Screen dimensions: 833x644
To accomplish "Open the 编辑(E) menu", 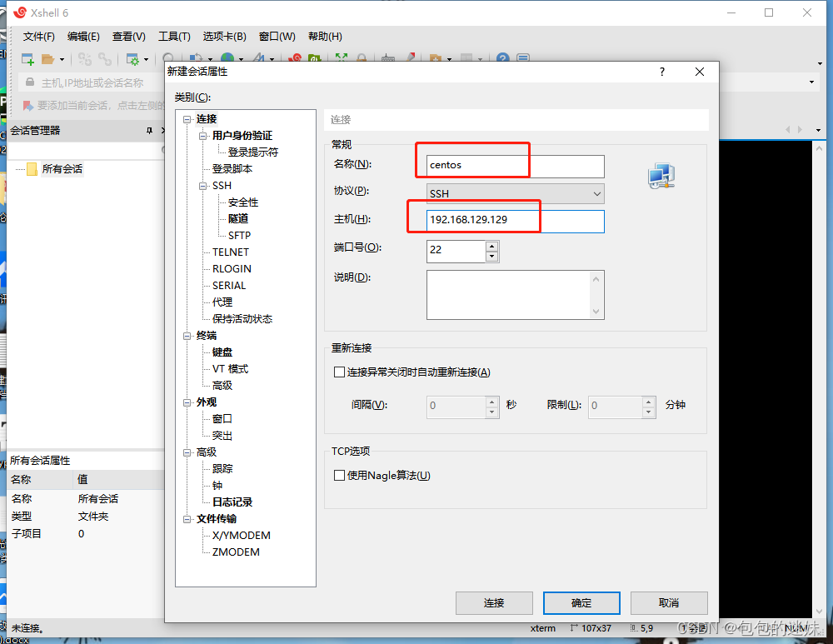I will click(x=83, y=36).
